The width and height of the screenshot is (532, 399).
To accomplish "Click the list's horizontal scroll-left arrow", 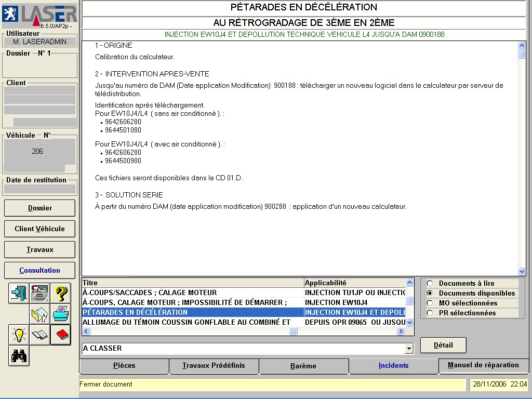I will (87, 331).
